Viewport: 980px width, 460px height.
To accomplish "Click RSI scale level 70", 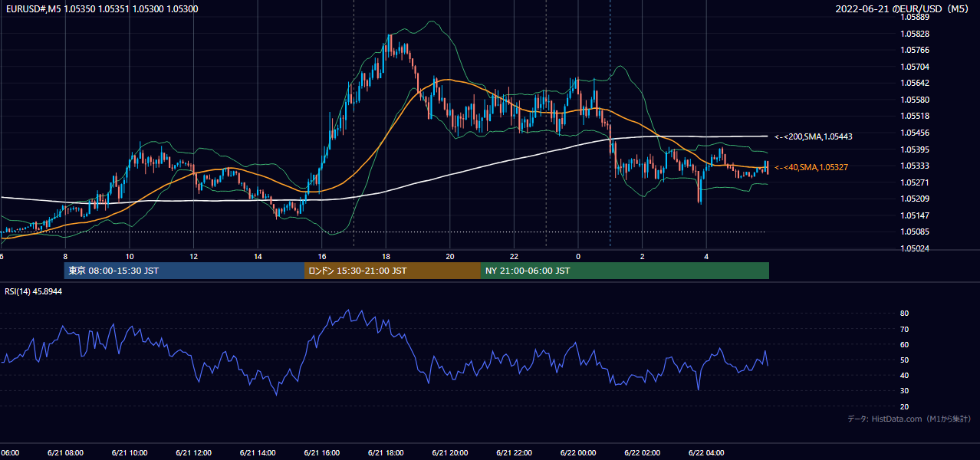I will (x=904, y=329).
